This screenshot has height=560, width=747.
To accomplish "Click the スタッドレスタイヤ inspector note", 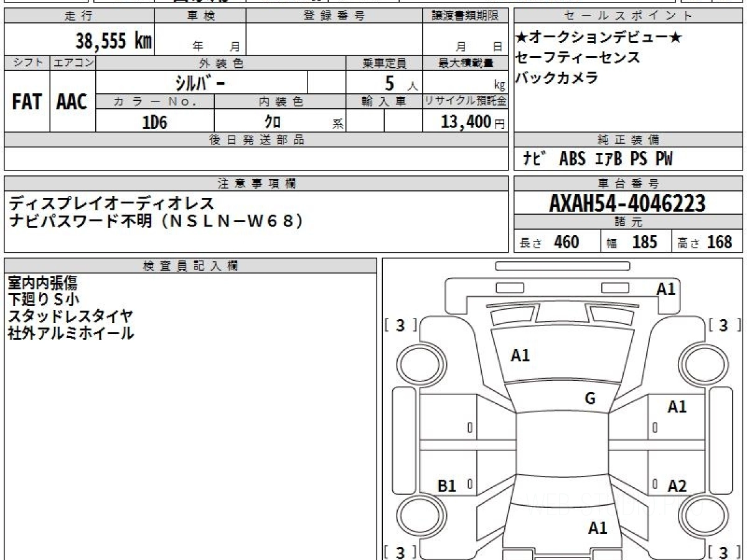I will 70,317.
